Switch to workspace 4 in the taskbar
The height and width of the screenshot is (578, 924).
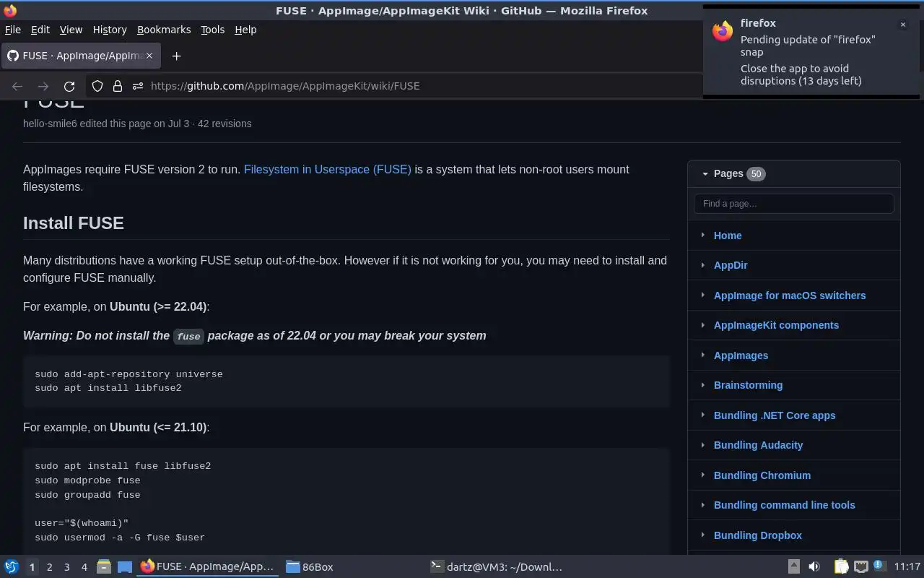coord(84,567)
